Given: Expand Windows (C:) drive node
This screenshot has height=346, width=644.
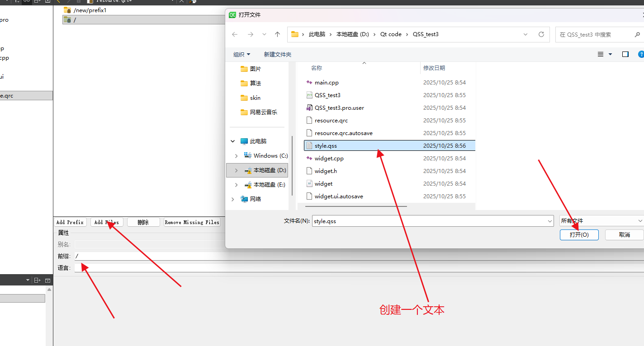Looking at the screenshot, I should click(237, 156).
